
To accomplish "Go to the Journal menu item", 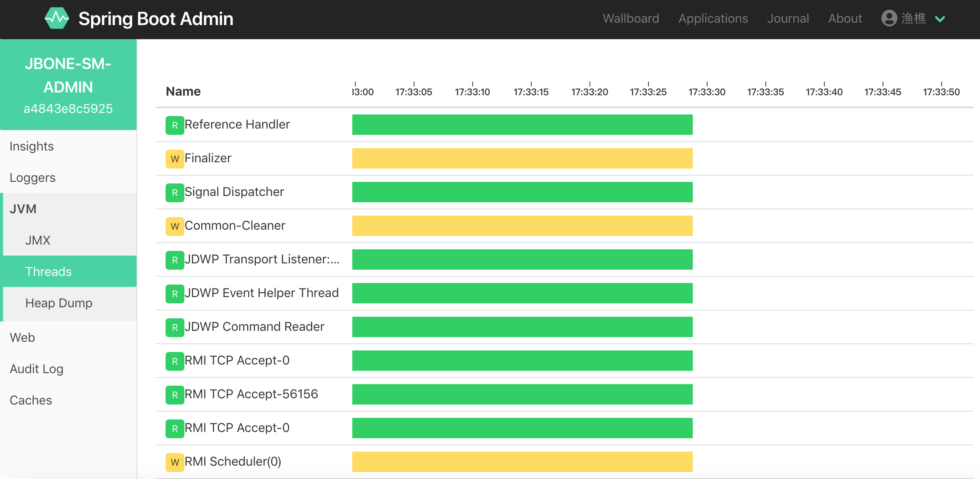I will pos(788,18).
